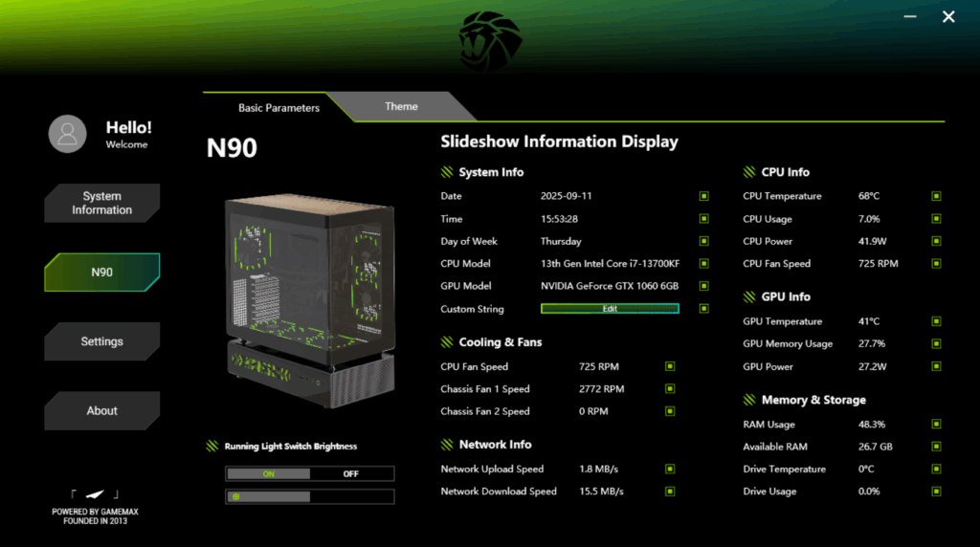The height and width of the screenshot is (547, 980).
Task: Select the N90 sidebar button
Action: (101, 273)
